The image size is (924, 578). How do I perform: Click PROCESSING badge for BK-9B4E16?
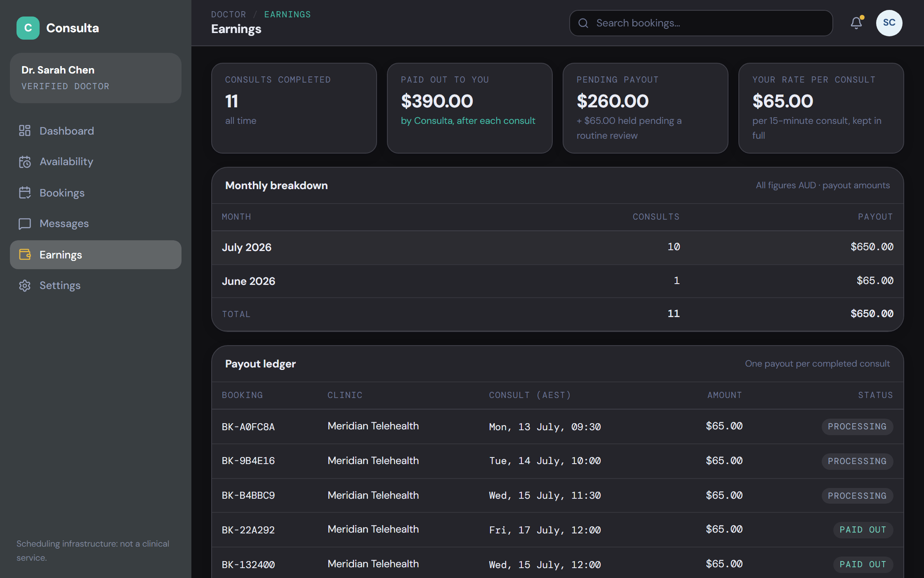[x=857, y=461]
